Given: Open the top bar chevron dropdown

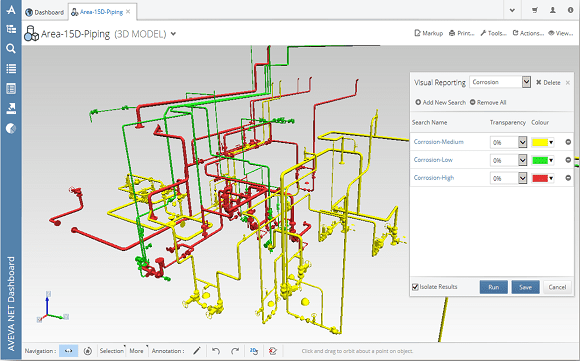Looking at the screenshot, I should 512,10.
